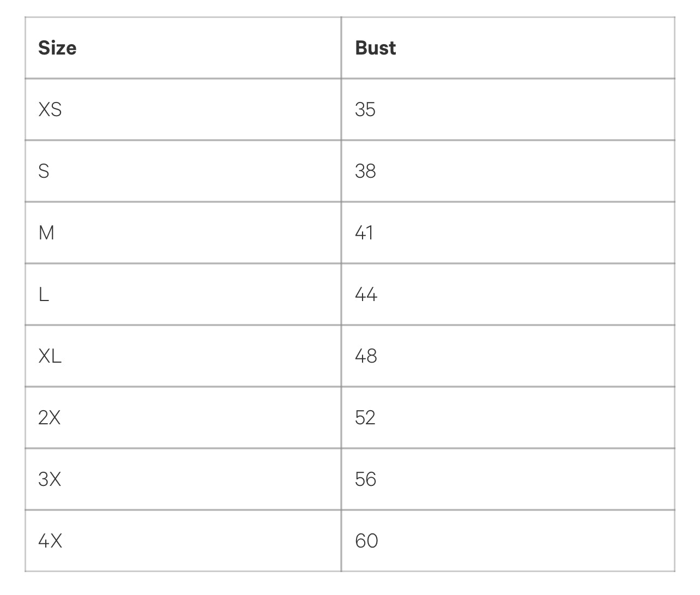This screenshot has height=595, width=700.
Task: Click bust value 48
Action: click(x=366, y=356)
